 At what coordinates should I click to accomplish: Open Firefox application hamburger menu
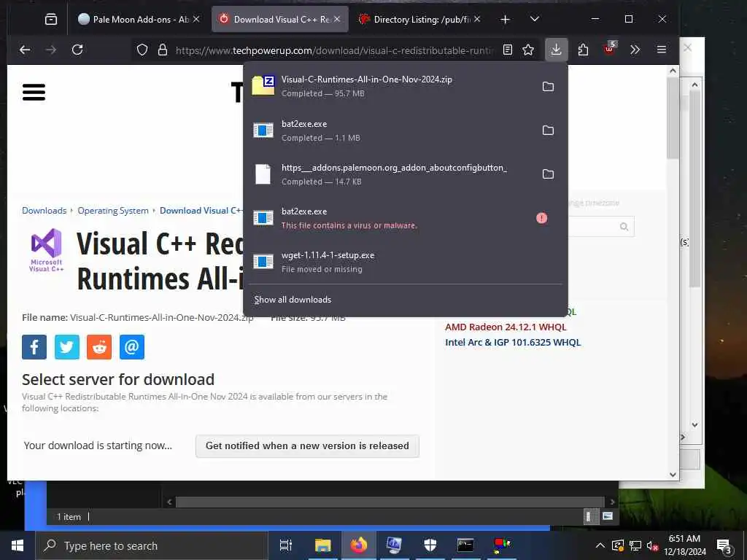pos(661,50)
